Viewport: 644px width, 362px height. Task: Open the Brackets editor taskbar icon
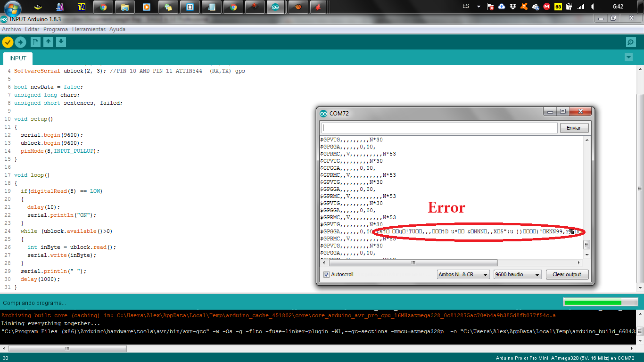(190, 7)
